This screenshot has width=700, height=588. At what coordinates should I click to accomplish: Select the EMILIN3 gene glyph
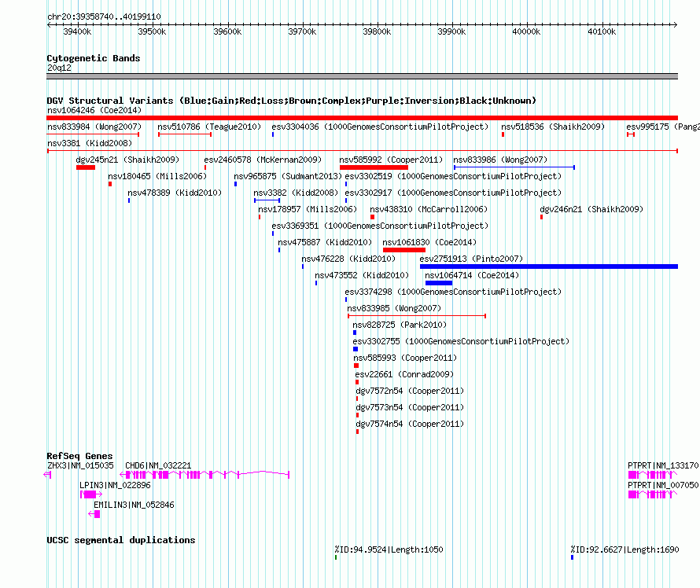(94, 514)
